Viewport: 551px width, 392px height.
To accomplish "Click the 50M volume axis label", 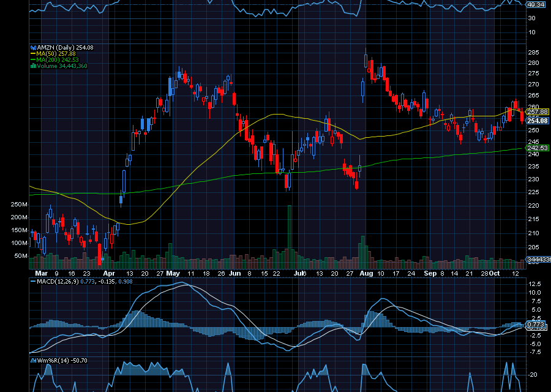I will [x=21, y=255].
